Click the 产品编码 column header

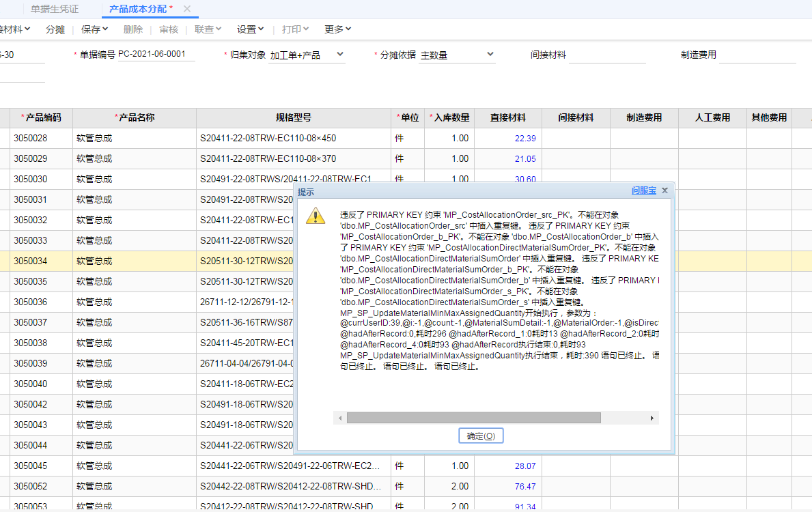click(41, 118)
